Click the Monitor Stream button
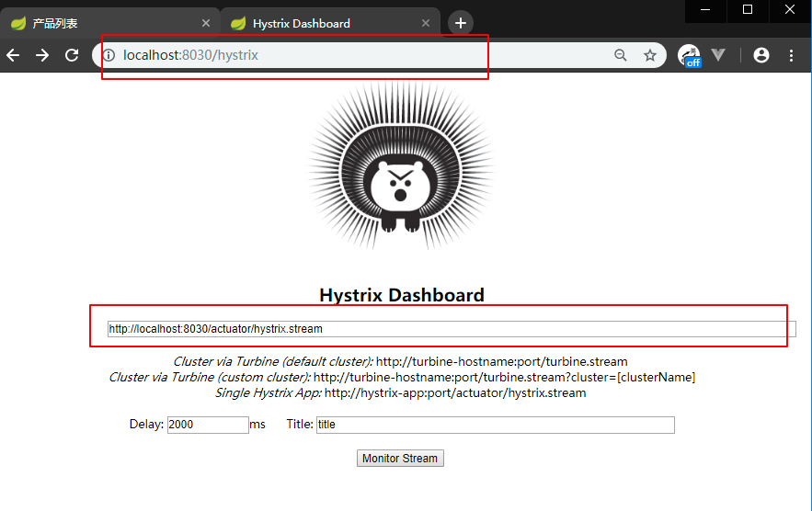 400,459
